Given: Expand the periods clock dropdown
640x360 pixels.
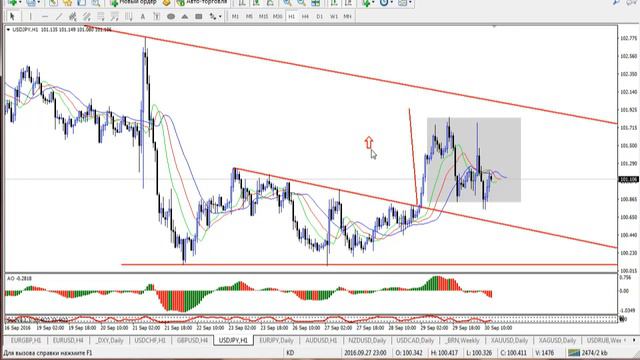Looking at the screenshot, I should coord(392,3).
